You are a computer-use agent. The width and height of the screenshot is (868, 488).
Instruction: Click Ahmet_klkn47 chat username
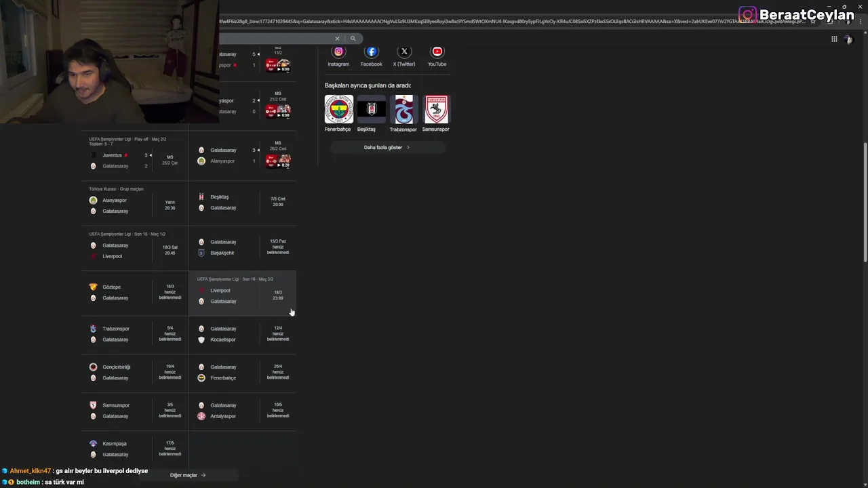coord(31,471)
